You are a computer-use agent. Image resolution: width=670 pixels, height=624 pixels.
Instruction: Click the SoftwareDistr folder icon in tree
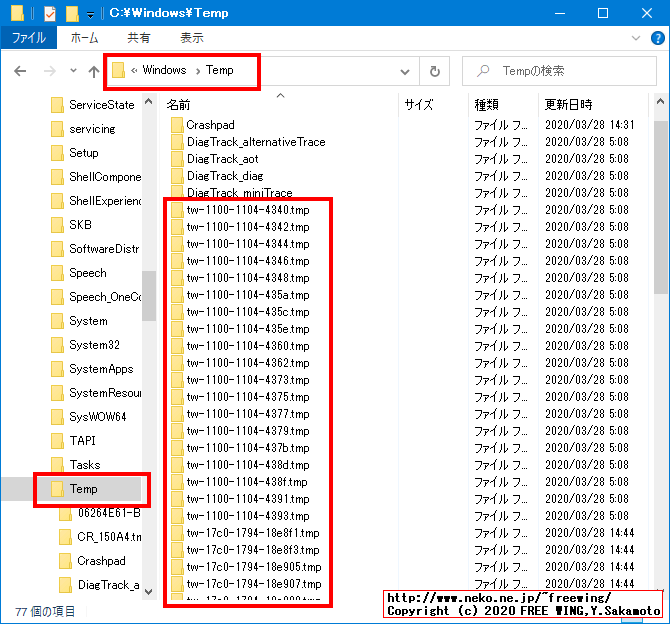pos(57,249)
